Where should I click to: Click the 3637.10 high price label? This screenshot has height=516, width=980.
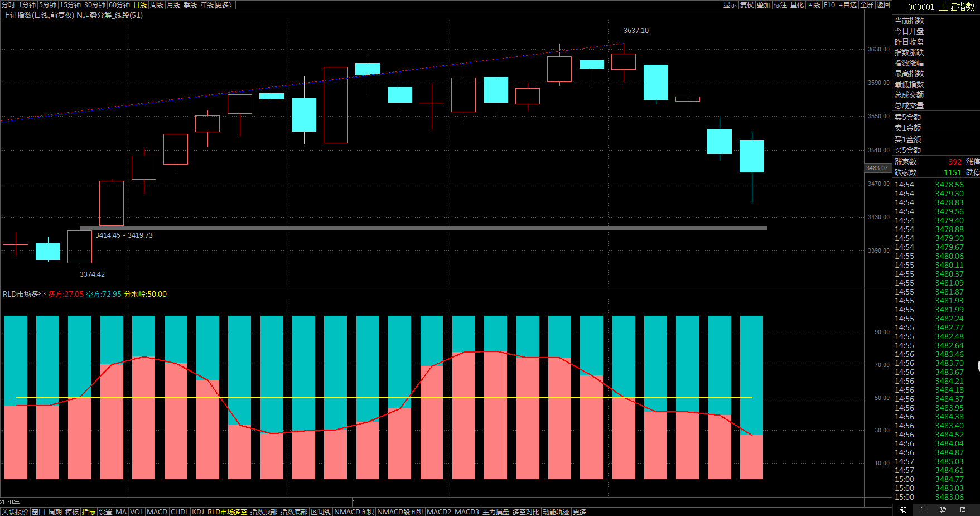(636, 31)
